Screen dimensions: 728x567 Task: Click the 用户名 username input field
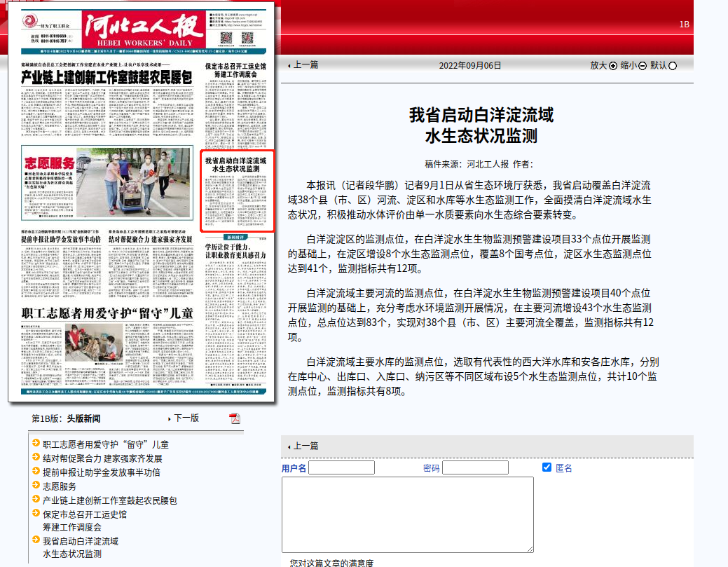341,467
